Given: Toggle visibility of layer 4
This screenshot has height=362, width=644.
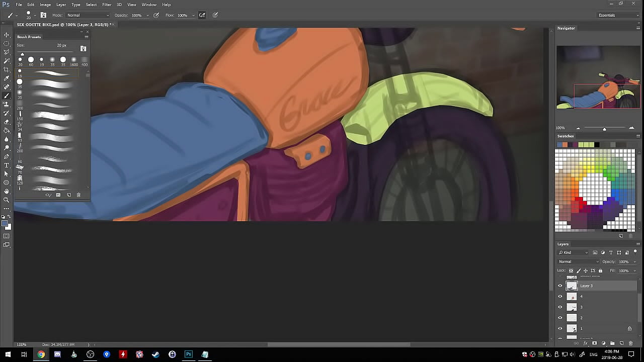Looking at the screenshot, I should 560,297.
